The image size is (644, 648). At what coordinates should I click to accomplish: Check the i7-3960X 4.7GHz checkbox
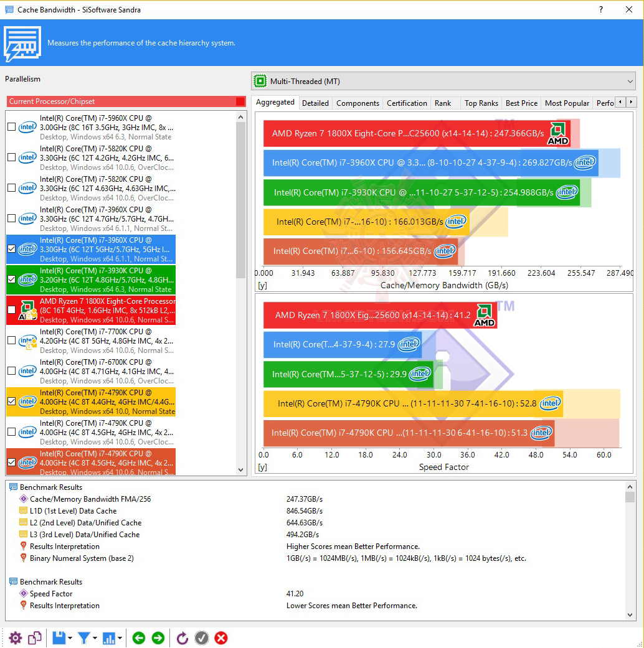[x=12, y=218]
